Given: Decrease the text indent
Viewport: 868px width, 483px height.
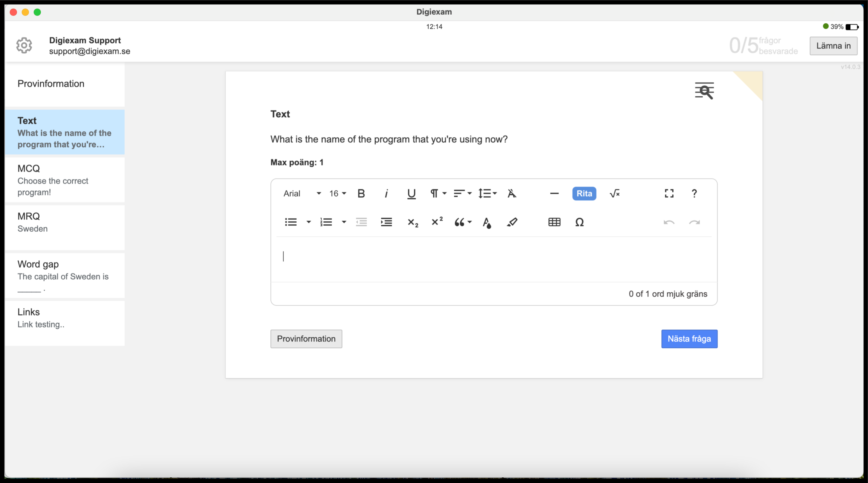Looking at the screenshot, I should pyautogui.click(x=361, y=222).
